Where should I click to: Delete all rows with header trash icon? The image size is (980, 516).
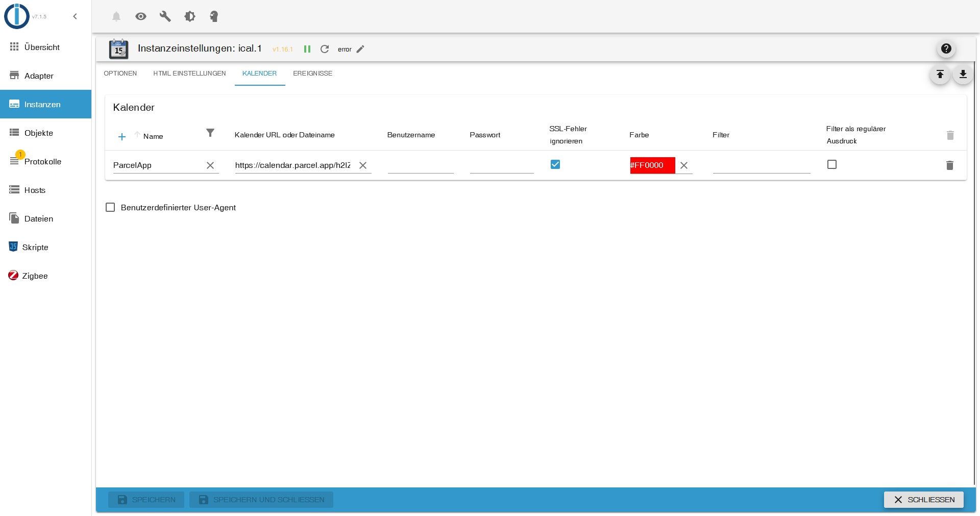pos(950,135)
